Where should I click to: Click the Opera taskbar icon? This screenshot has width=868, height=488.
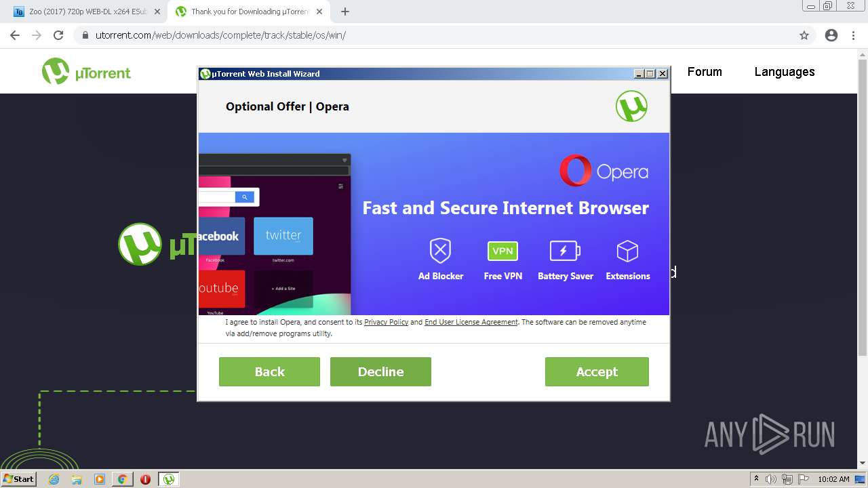(x=145, y=479)
